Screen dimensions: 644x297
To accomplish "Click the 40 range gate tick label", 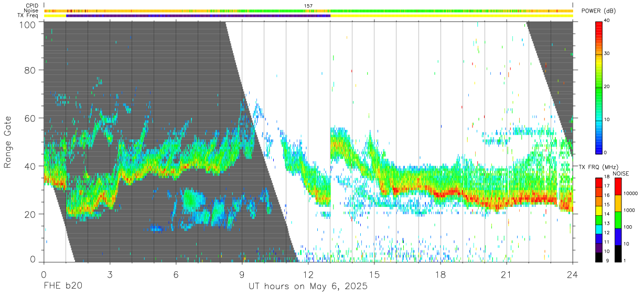I will [x=31, y=166].
